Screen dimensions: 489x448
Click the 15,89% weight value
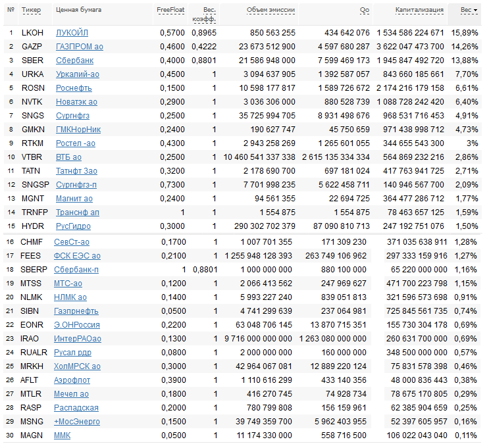coord(465,33)
